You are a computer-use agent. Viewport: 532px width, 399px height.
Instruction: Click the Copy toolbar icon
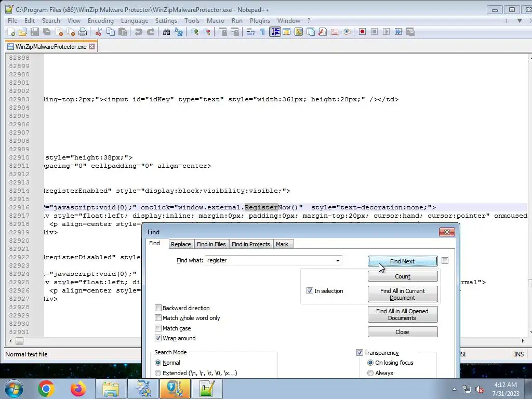tap(111, 32)
